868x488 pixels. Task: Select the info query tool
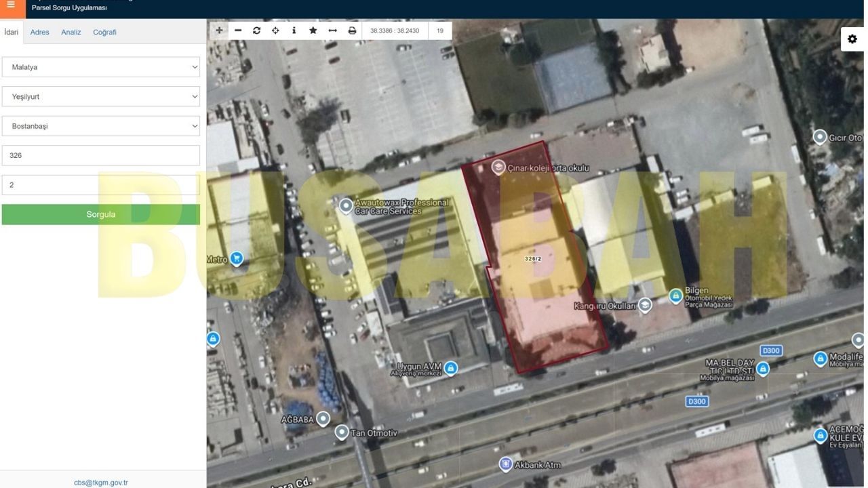point(294,30)
